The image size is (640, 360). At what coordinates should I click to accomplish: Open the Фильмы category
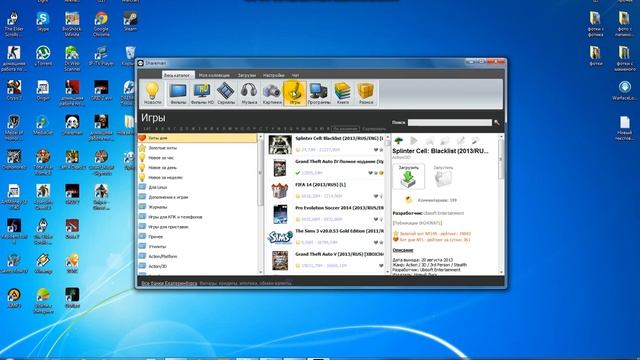pos(178,93)
